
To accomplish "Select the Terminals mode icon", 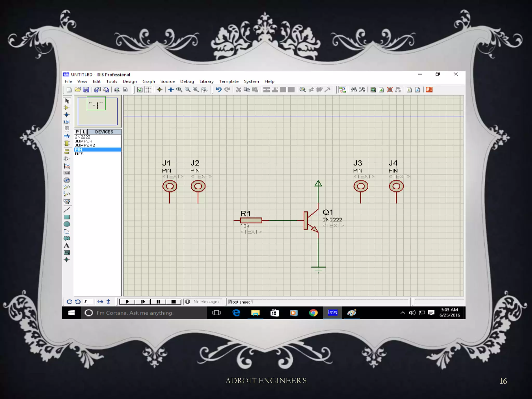I will point(67,151).
